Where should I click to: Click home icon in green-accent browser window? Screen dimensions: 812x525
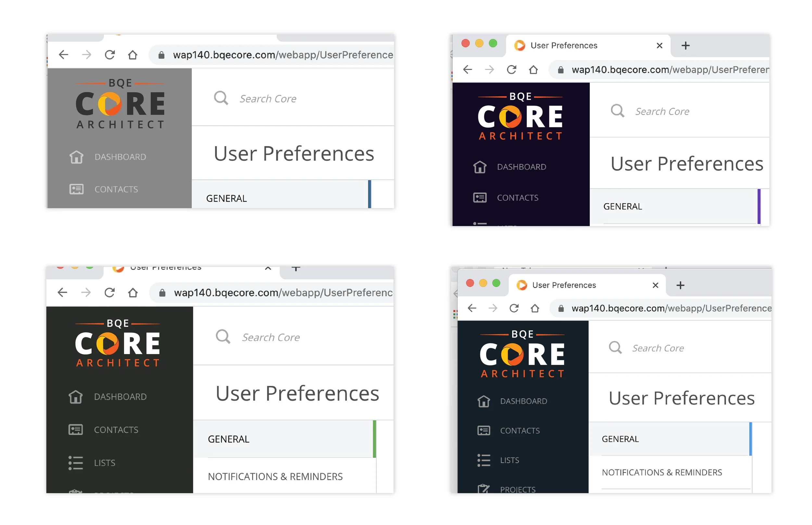133,293
